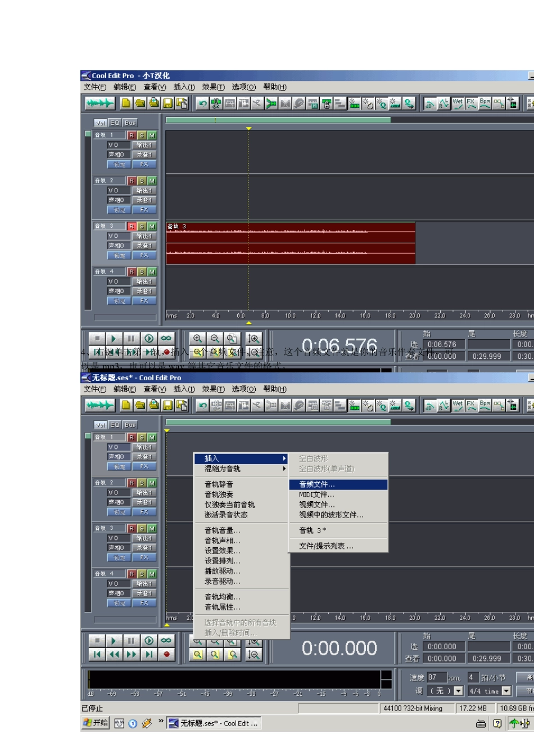Click rewind button in 无标题.ses window transport
Image resolution: width=534 pixels, height=756 pixels.
(x=114, y=654)
